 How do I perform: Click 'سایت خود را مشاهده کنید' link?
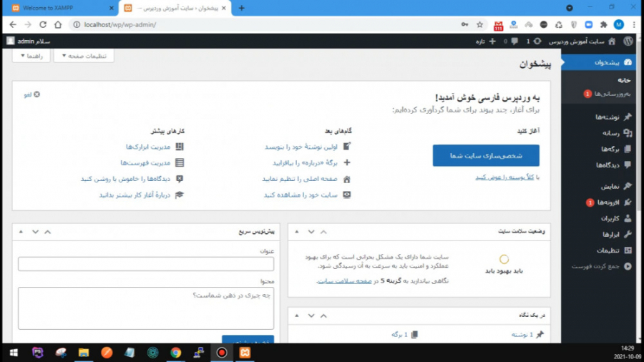tap(301, 195)
